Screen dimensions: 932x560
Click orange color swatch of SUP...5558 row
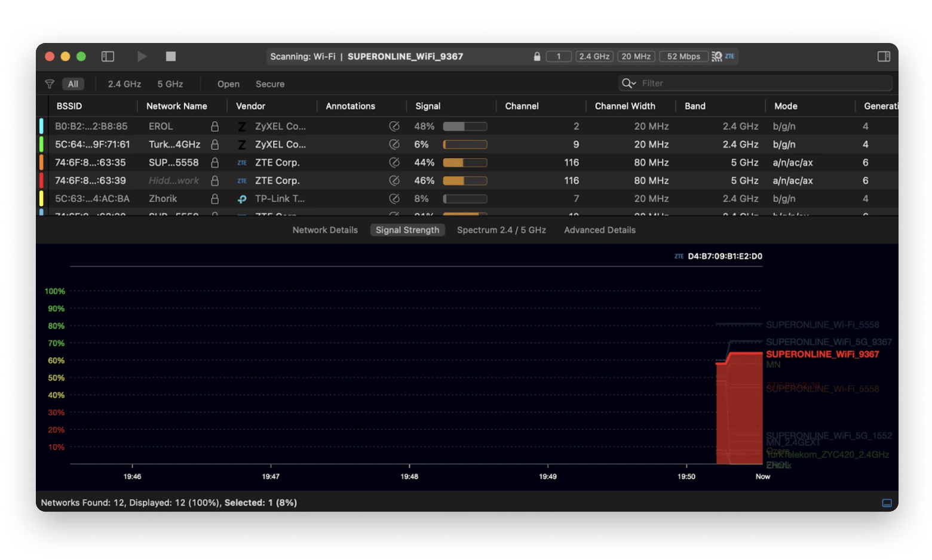coord(41,162)
